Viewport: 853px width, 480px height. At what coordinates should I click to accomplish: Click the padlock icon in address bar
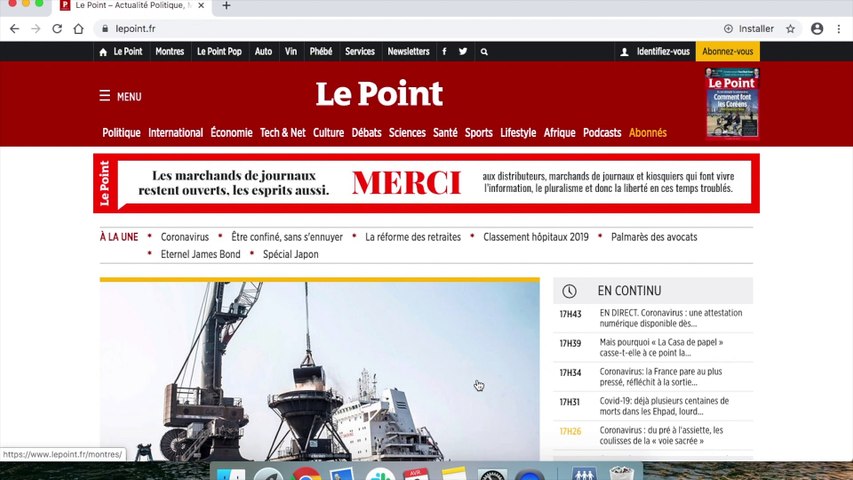pos(105,29)
